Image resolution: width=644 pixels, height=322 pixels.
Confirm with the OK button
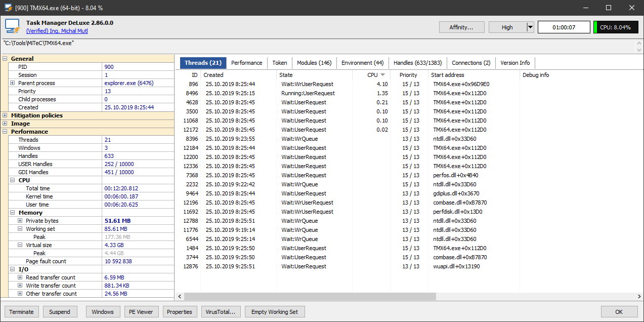coord(620,312)
